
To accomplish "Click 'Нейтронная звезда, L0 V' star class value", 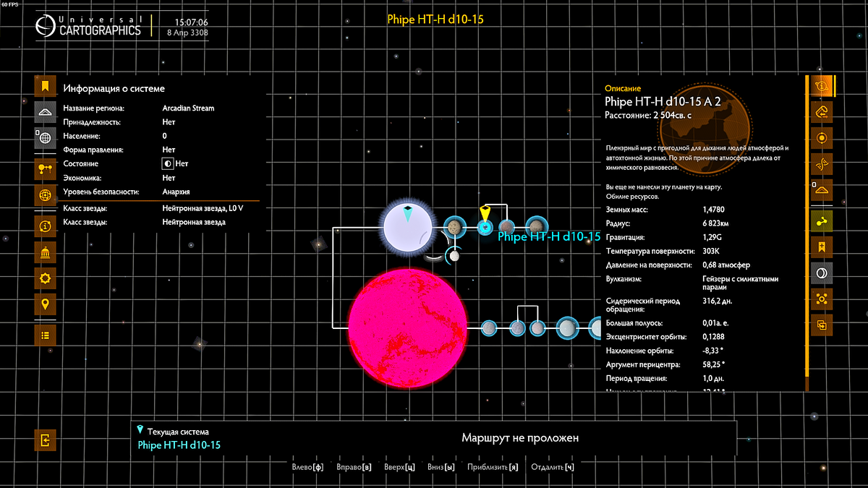I will coord(203,208).
